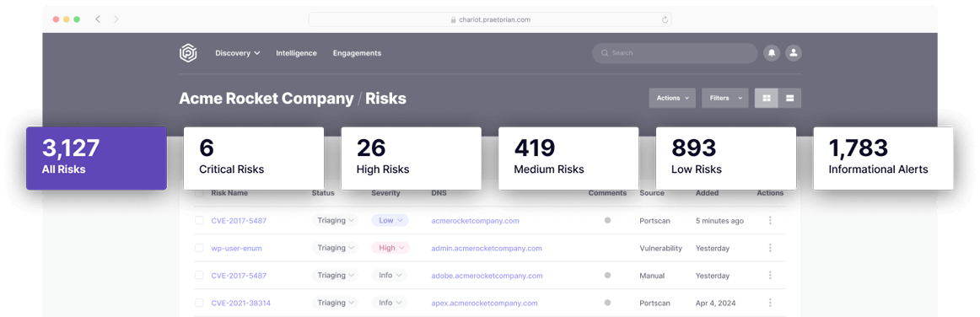The height and width of the screenshot is (317, 980).
Task: Check the adobe.acmerocketcompany.com row checkbox
Action: 199,276
